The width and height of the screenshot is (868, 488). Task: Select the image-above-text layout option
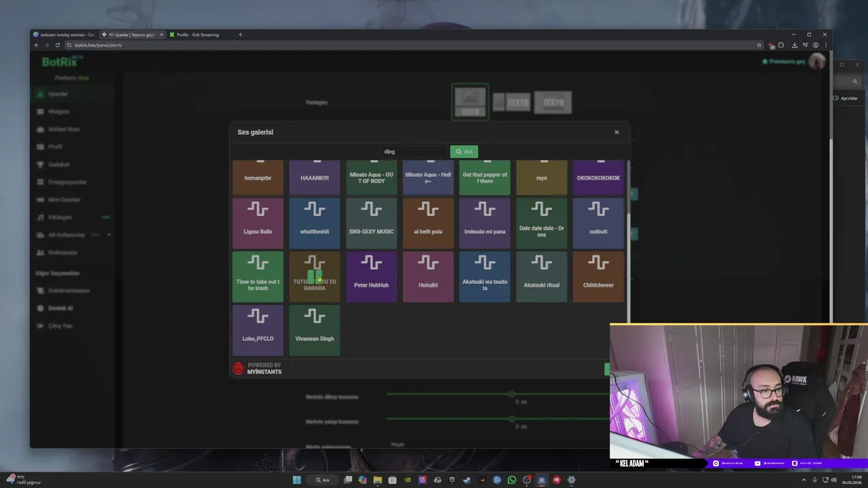coord(470,102)
